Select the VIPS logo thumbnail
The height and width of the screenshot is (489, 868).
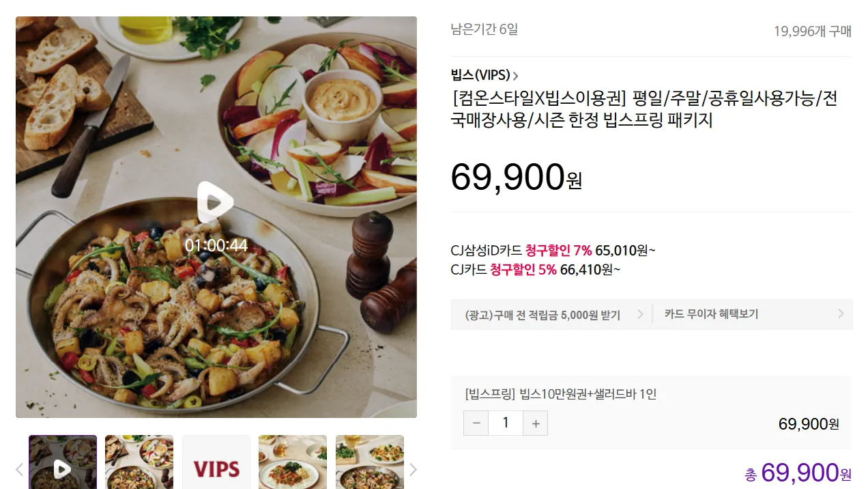[216, 462]
